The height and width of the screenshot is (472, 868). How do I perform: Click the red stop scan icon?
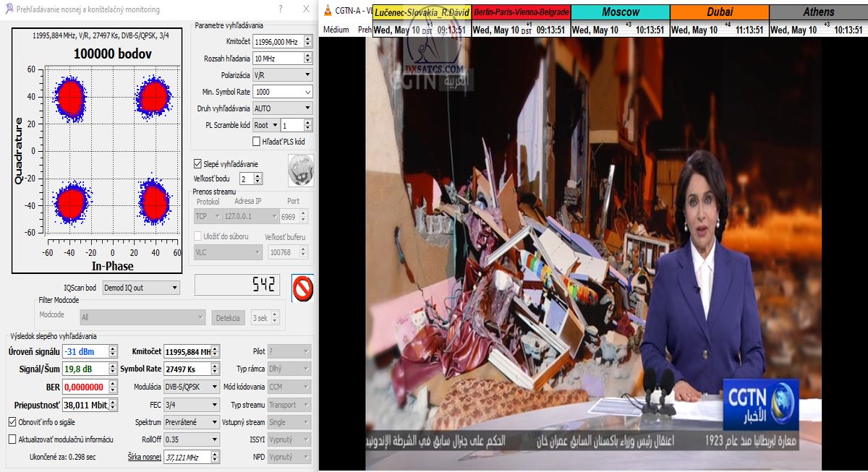tap(302, 287)
